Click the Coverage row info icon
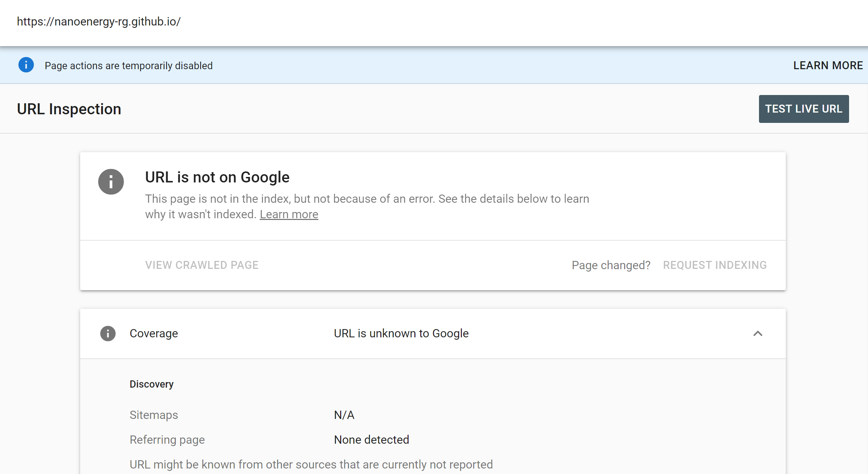This screenshot has height=474, width=868. click(x=108, y=334)
